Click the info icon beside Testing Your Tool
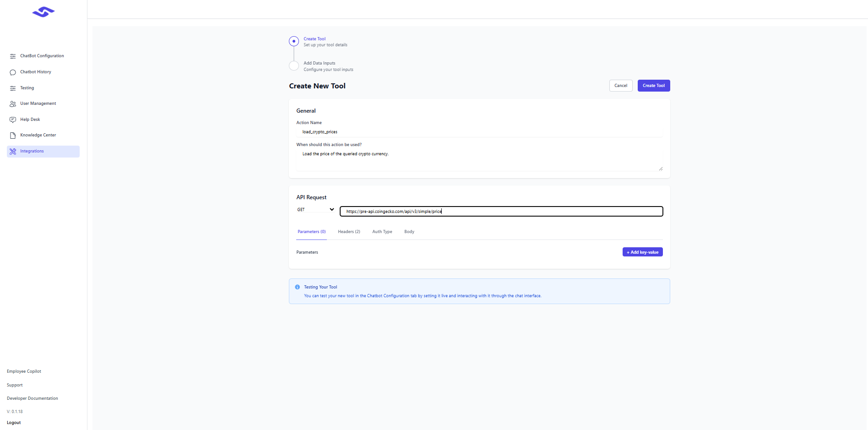Image resolution: width=868 pixels, height=430 pixels. pos(298,287)
